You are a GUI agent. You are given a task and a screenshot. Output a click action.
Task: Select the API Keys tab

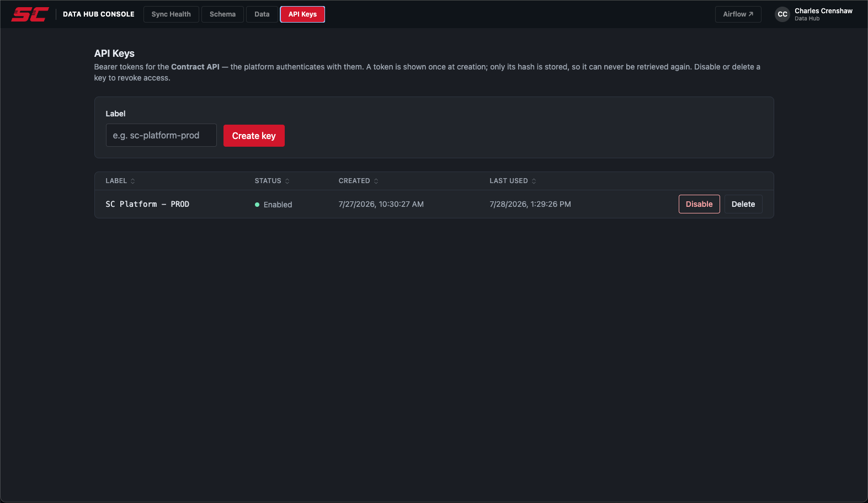click(302, 14)
